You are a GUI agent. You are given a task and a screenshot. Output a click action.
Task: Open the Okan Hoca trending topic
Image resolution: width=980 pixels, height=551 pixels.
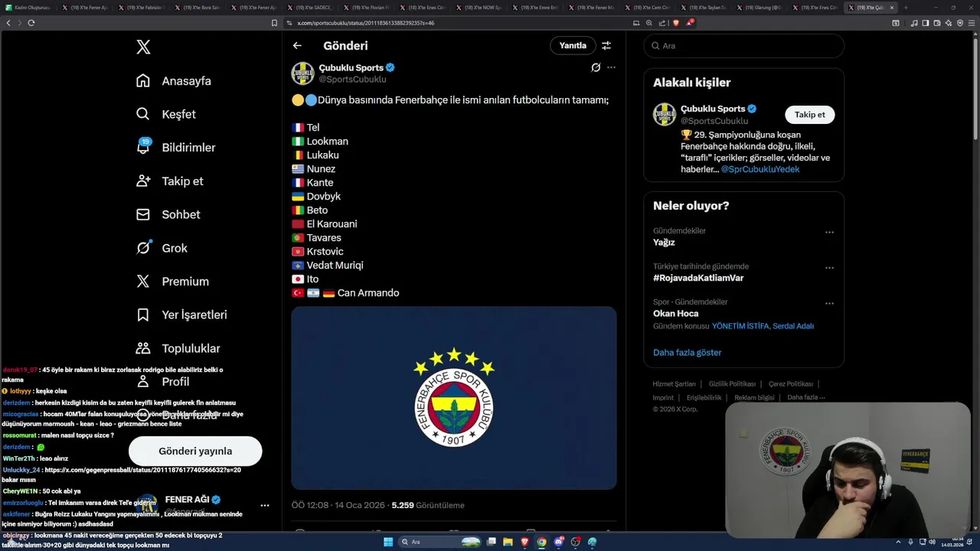675,314
